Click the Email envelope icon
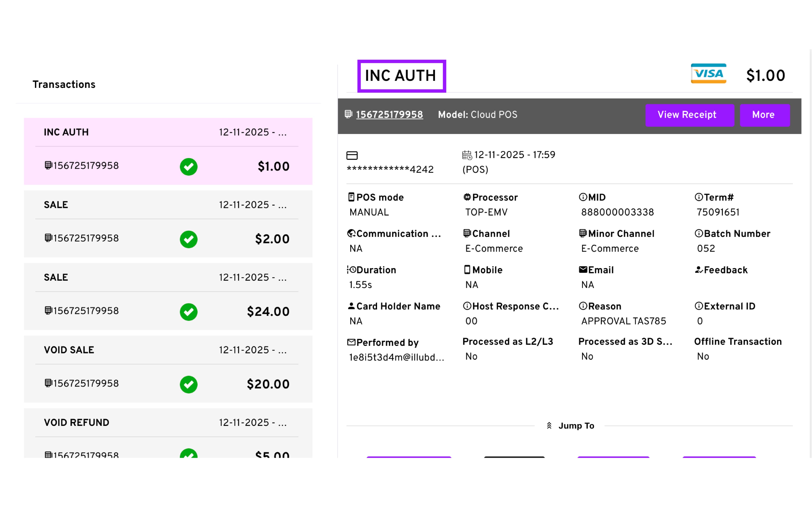 pyautogui.click(x=583, y=270)
